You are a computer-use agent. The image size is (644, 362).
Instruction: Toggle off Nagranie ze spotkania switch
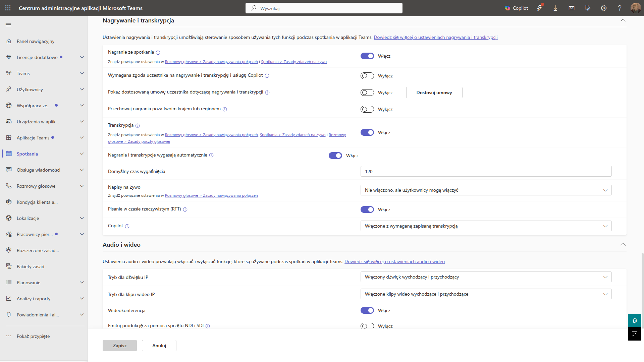(367, 56)
